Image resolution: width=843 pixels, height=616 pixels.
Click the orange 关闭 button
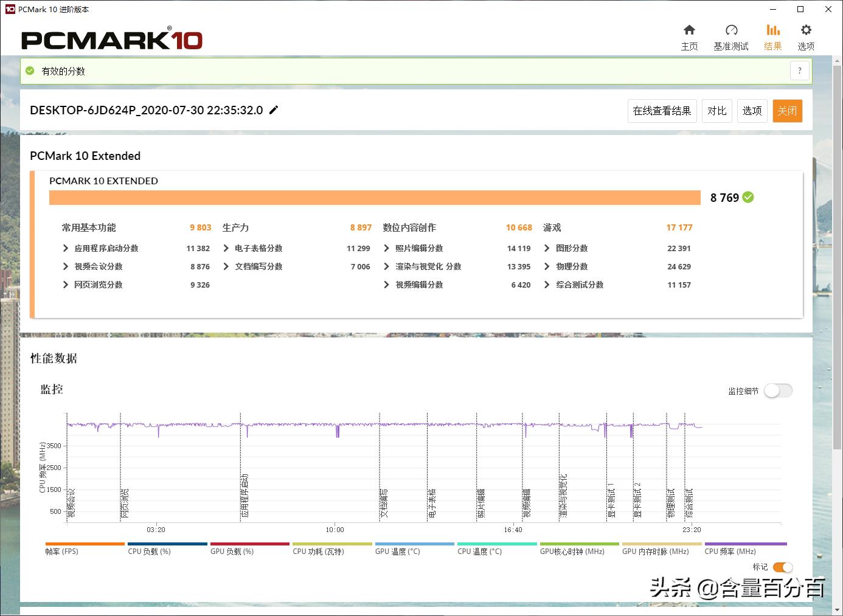coord(787,111)
